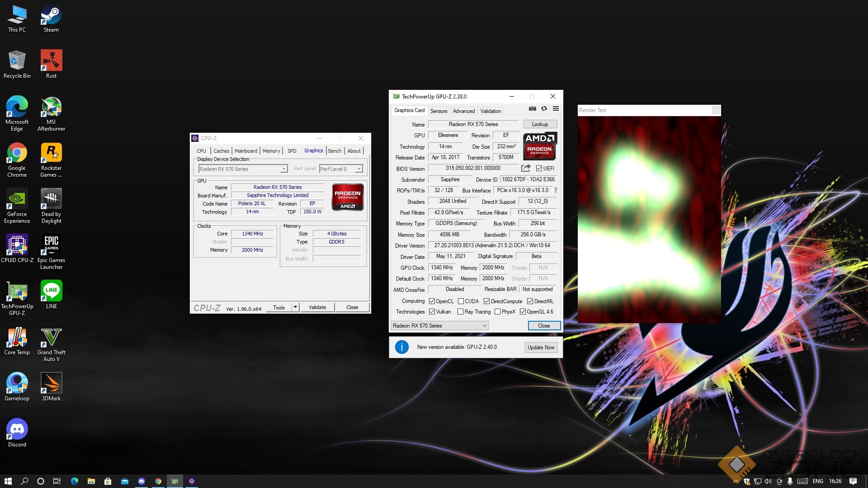868x488 pixels.
Task: Switch to the Mainboard tab in CPU-Z
Action: click(x=245, y=151)
